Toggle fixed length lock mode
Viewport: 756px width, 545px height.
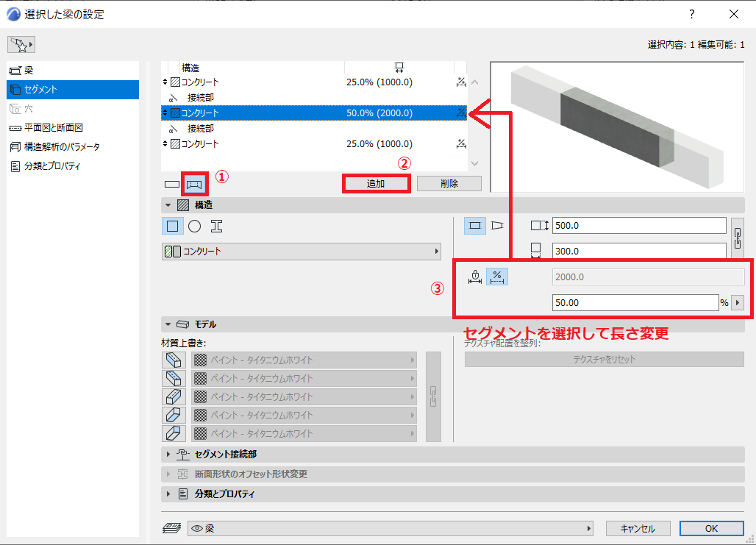point(475,277)
